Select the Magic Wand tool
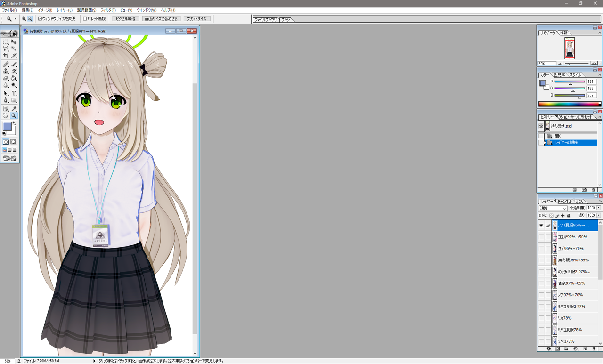 (x=14, y=49)
